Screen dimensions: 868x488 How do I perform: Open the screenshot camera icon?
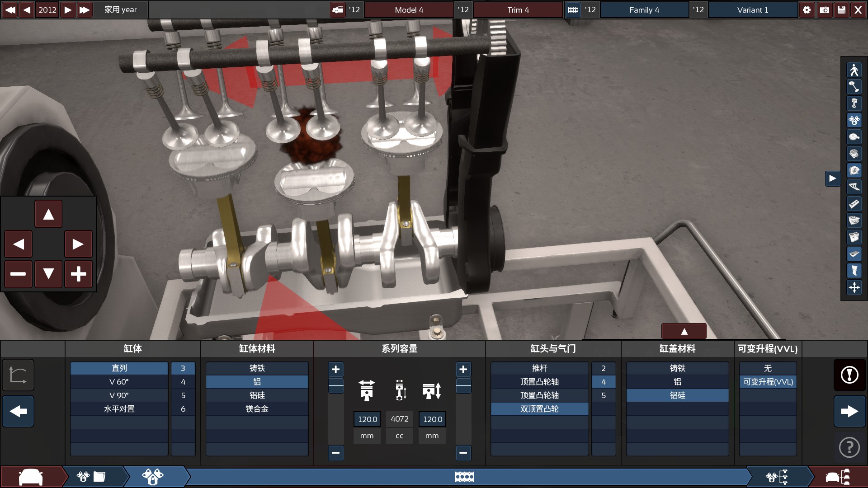coord(824,9)
